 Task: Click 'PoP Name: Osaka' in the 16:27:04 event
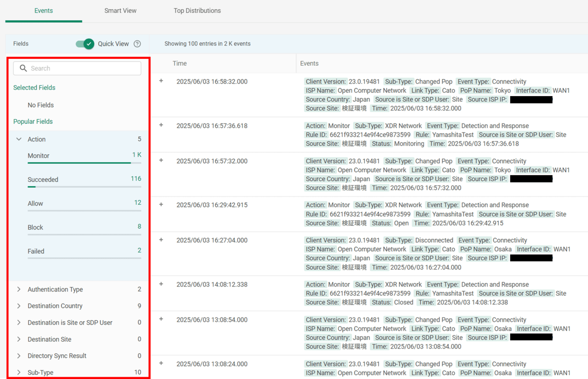(485, 249)
